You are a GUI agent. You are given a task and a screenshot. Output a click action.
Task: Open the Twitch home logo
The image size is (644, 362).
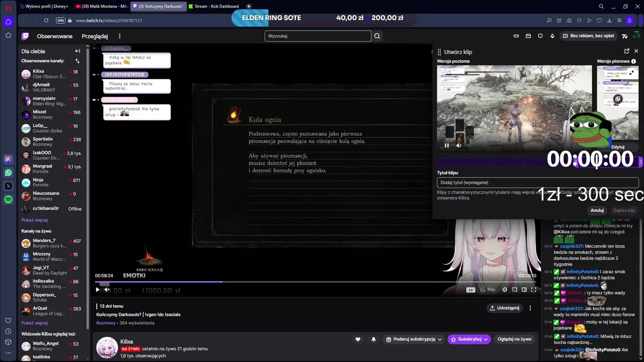click(x=25, y=36)
